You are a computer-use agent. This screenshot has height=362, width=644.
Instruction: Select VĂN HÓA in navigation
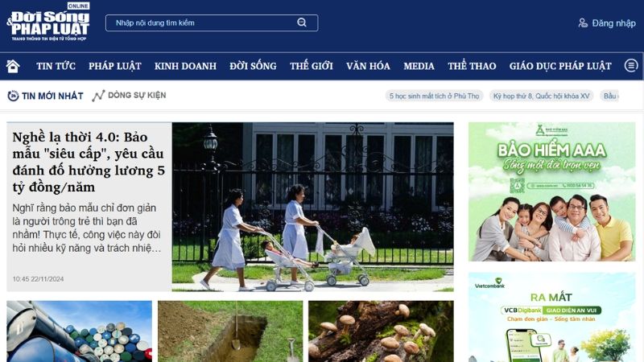[368, 66]
